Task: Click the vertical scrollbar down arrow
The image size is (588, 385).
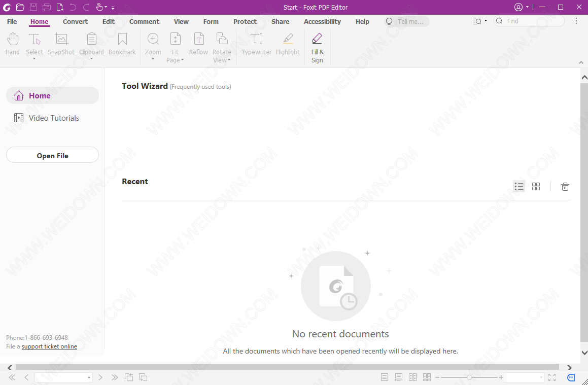Action: [x=584, y=353]
